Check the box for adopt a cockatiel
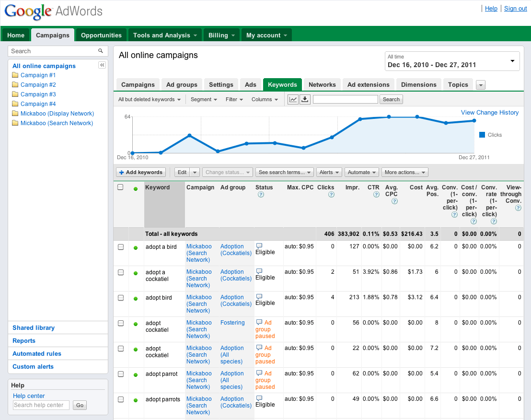Screen dimensions: 531x420 [121, 272]
